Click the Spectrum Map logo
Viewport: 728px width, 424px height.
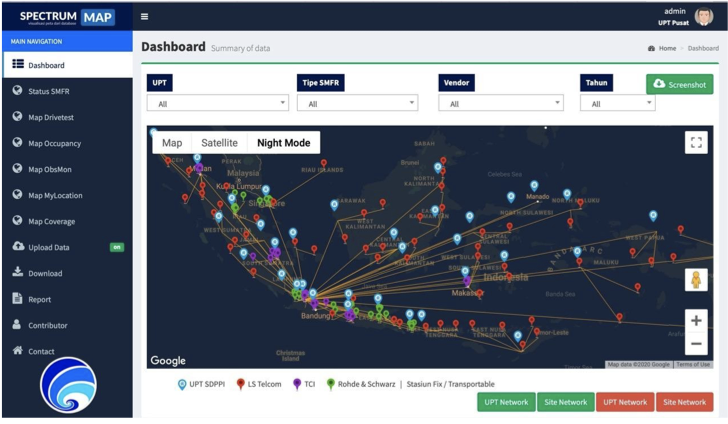click(67, 17)
